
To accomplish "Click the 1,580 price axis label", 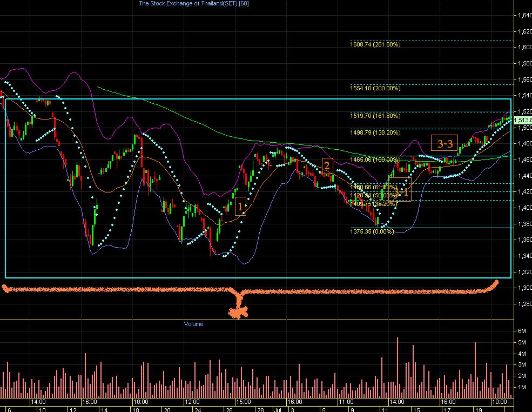I will pos(524,63).
